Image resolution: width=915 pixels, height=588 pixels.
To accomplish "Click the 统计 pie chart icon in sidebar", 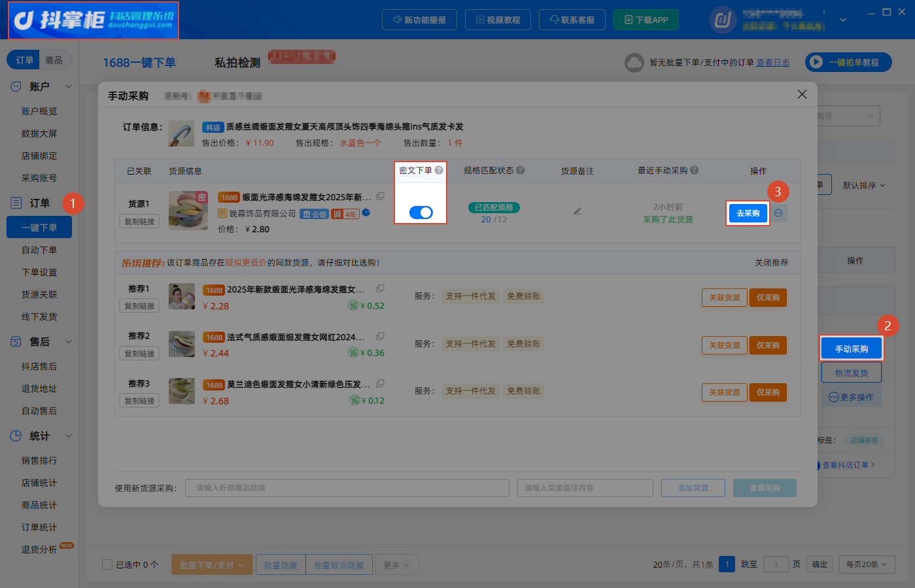I will (x=16, y=436).
